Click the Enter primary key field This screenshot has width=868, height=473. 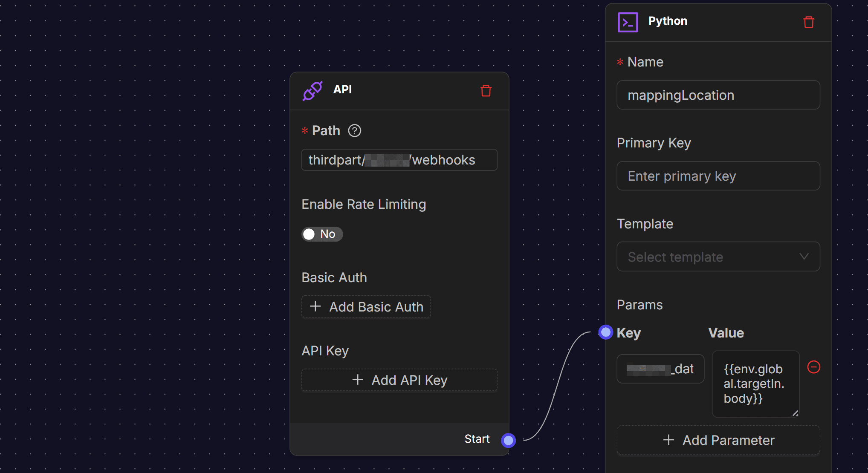718,176
